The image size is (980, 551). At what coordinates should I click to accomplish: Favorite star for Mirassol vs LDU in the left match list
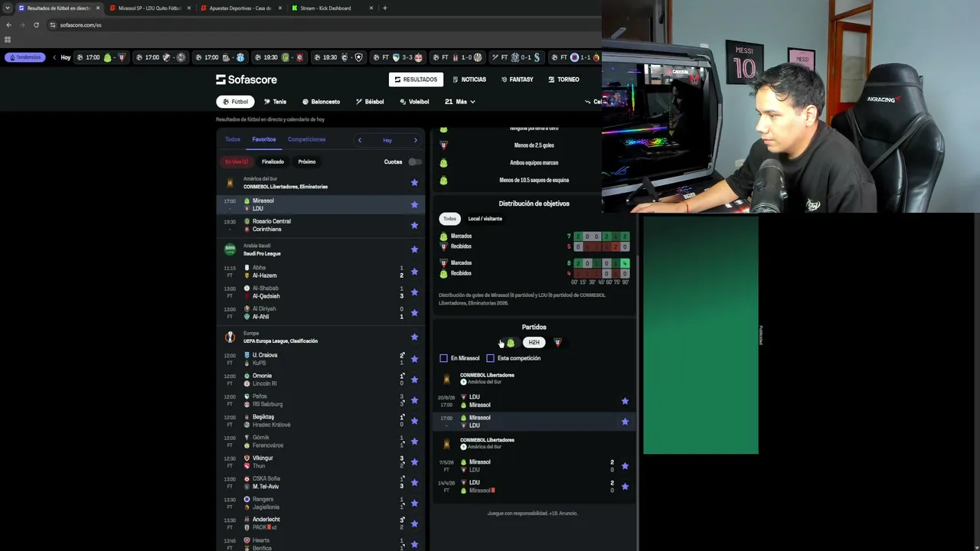click(414, 204)
